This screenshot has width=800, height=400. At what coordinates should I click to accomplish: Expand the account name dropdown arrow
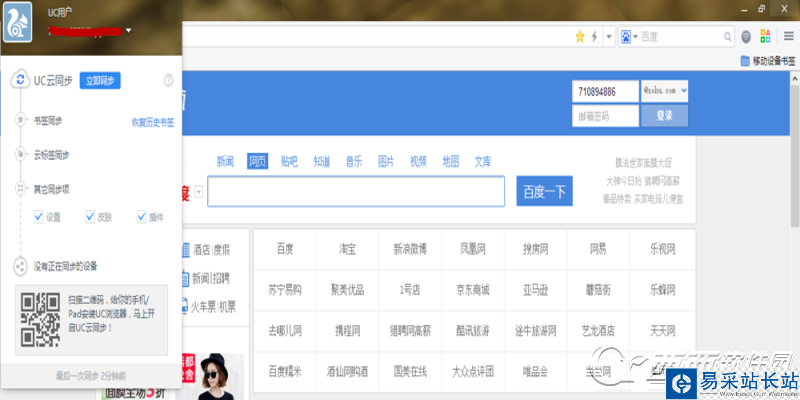[x=129, y=31]
